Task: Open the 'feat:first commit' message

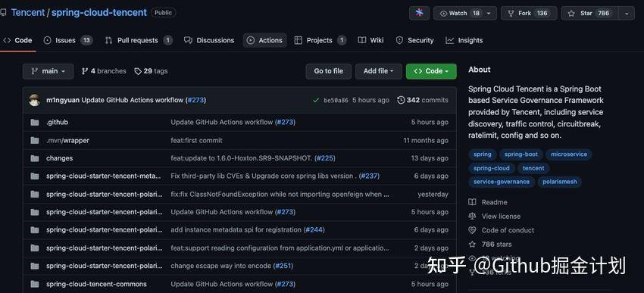Action: (x=197, y=140)
